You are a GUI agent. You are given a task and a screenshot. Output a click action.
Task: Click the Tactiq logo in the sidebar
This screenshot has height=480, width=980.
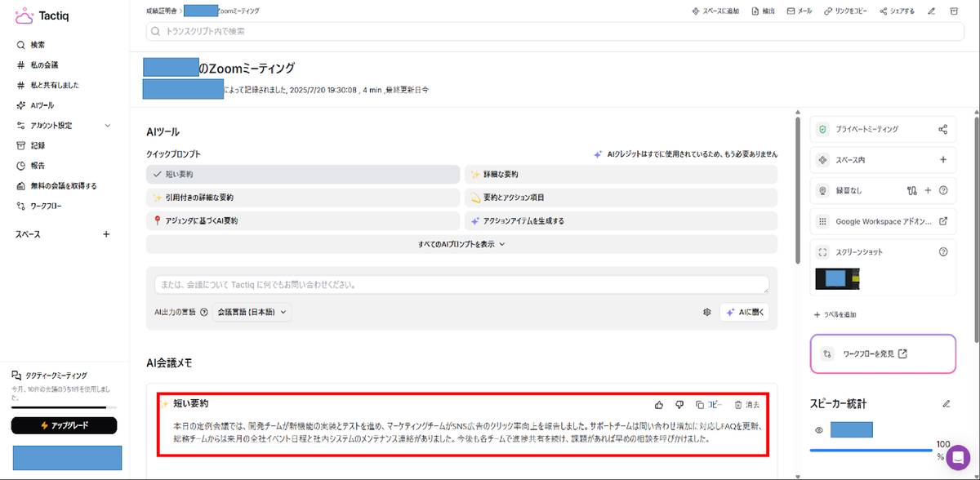pyautogui.click(x=42, y=15)
